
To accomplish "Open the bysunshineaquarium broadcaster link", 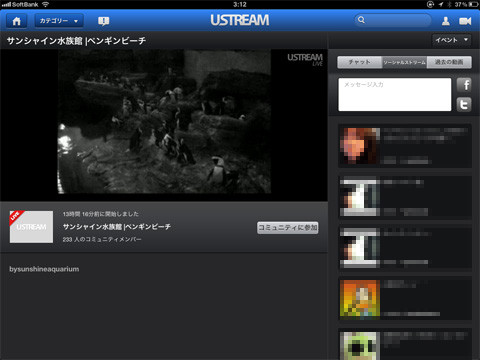I will tap(44, 269).
